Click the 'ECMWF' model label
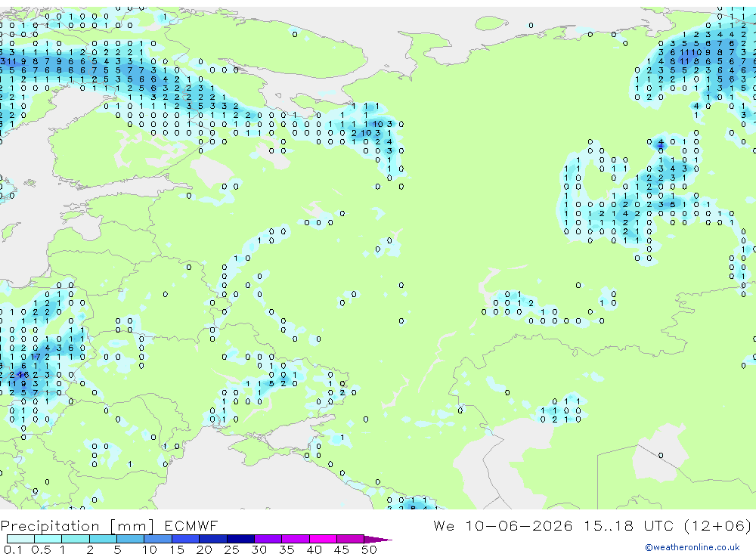The width and height of the screenshot is (756, 554). coord(191,525)
